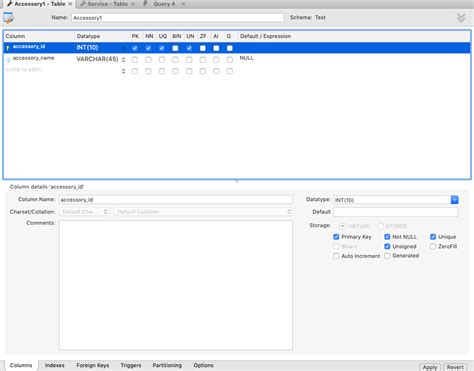Click the Default value input field
474x371 pixels.
pos(396,212)
